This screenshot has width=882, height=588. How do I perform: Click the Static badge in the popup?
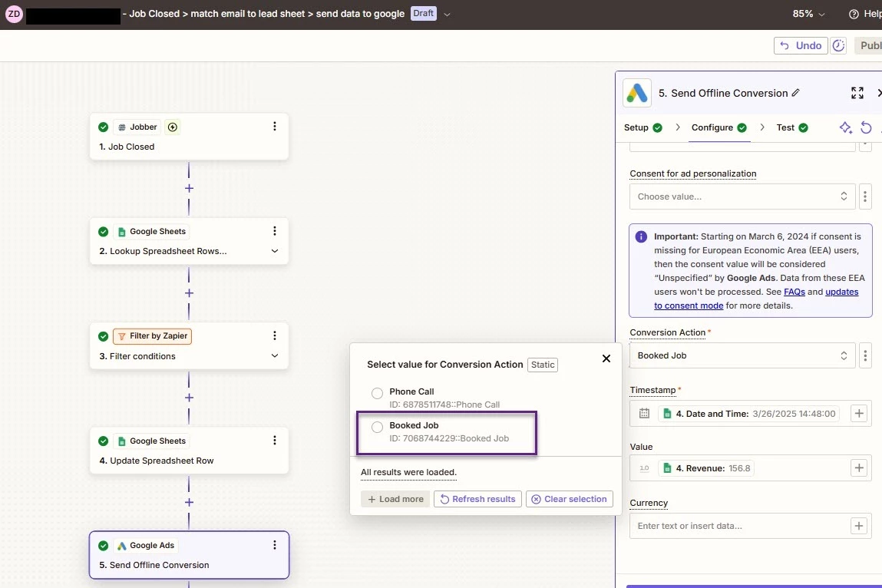point(543,365)
